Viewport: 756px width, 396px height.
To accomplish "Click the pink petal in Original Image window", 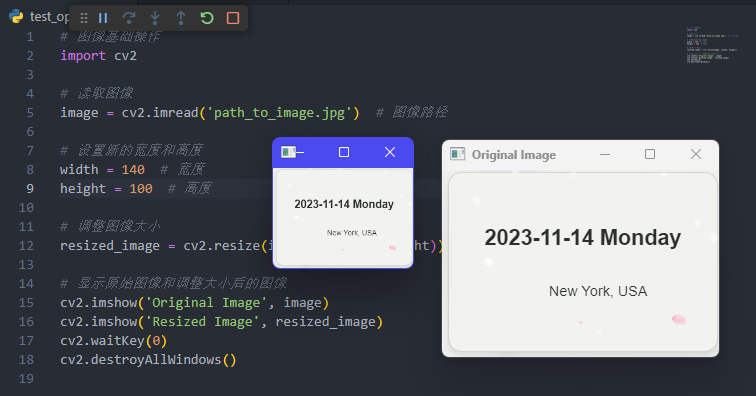I will pyautogui.click(x=678, y=319).
